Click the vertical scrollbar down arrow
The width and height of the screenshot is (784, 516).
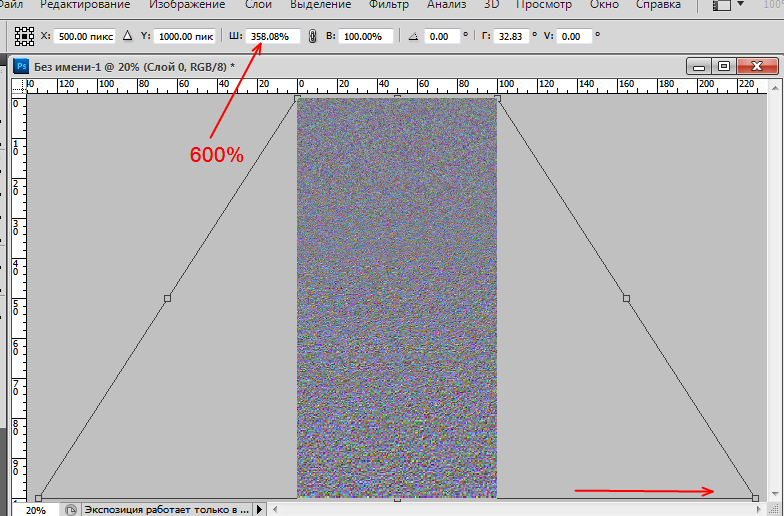[x=776, y=494]
